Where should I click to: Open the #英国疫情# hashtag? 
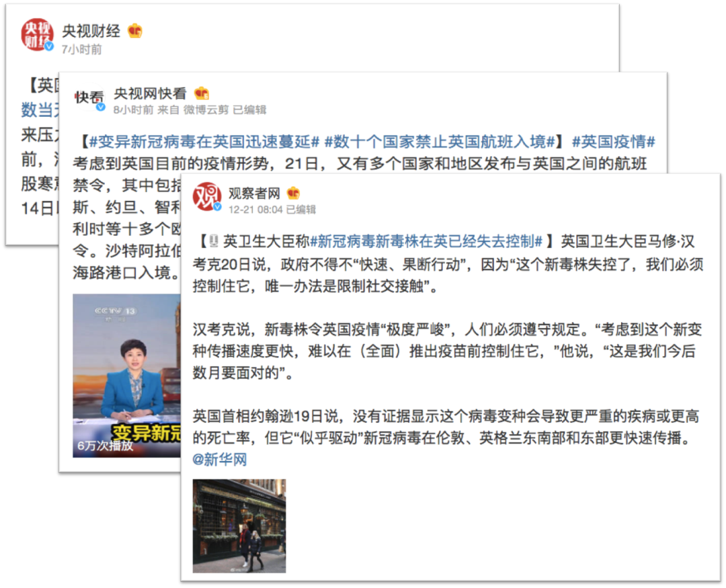(614, 141)
